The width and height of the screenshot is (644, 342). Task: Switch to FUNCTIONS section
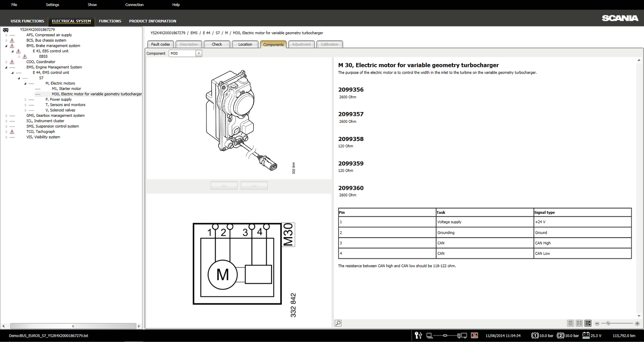pyautogui.click(x=110, y=21)
